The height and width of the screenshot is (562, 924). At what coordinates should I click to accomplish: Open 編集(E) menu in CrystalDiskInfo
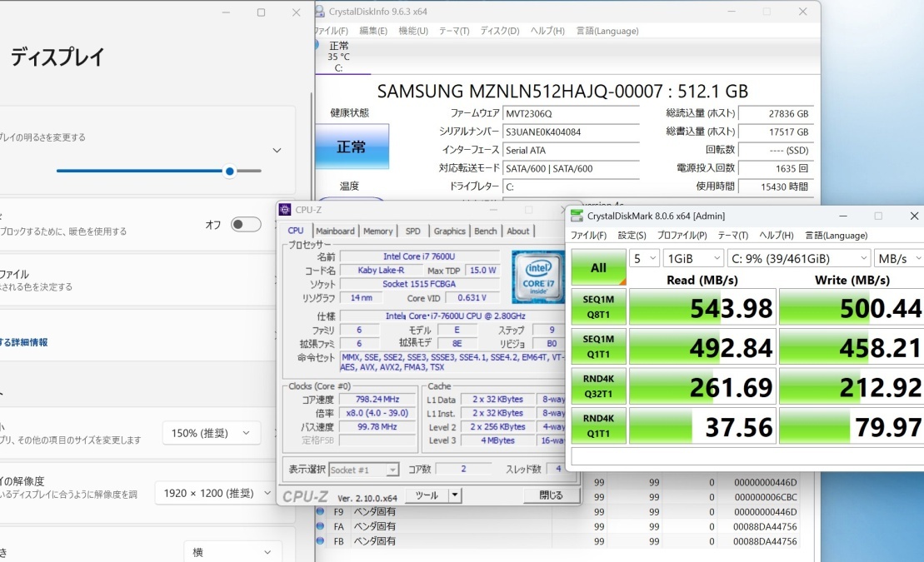point(373,31)
